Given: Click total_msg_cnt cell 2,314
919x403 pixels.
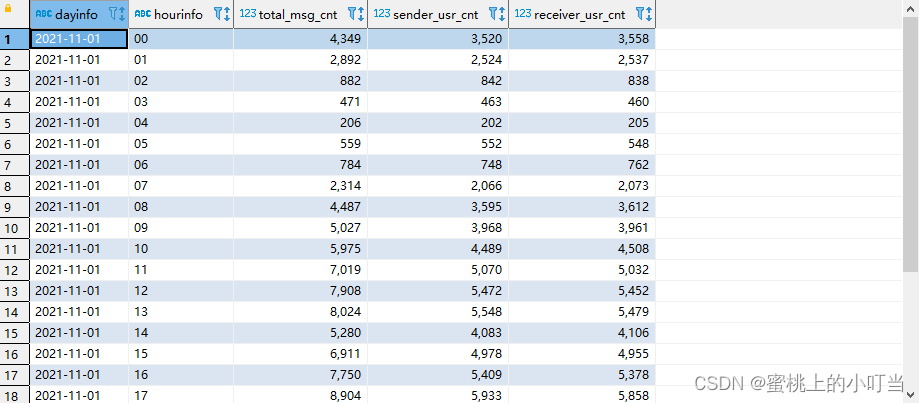Looking at the screenshot, I should [x=301, y=186].
